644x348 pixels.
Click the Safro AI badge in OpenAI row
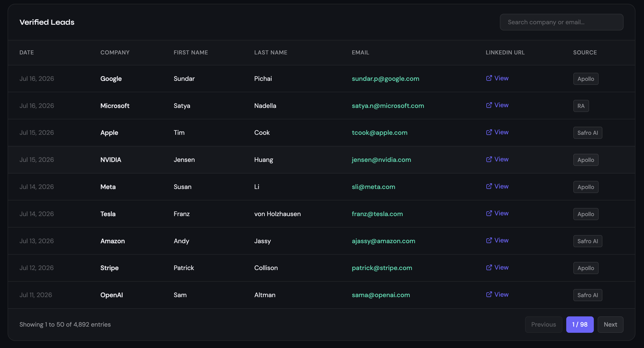588,295
